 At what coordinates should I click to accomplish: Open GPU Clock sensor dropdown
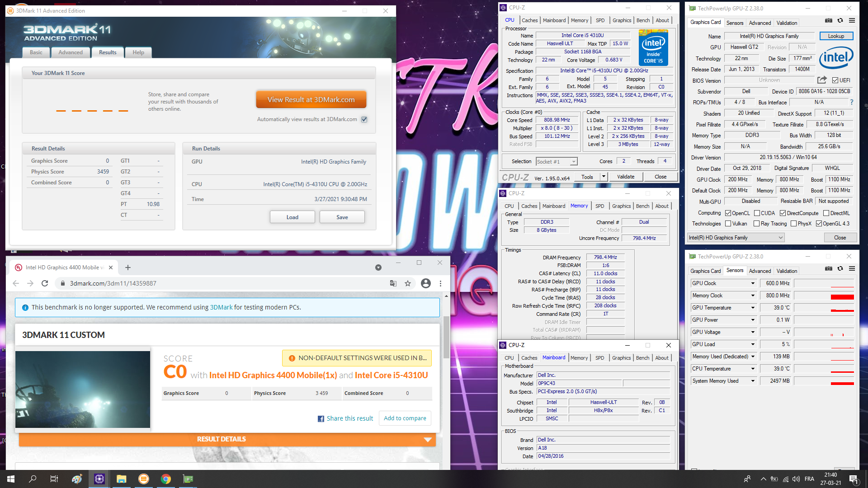(x=753, y=283)
